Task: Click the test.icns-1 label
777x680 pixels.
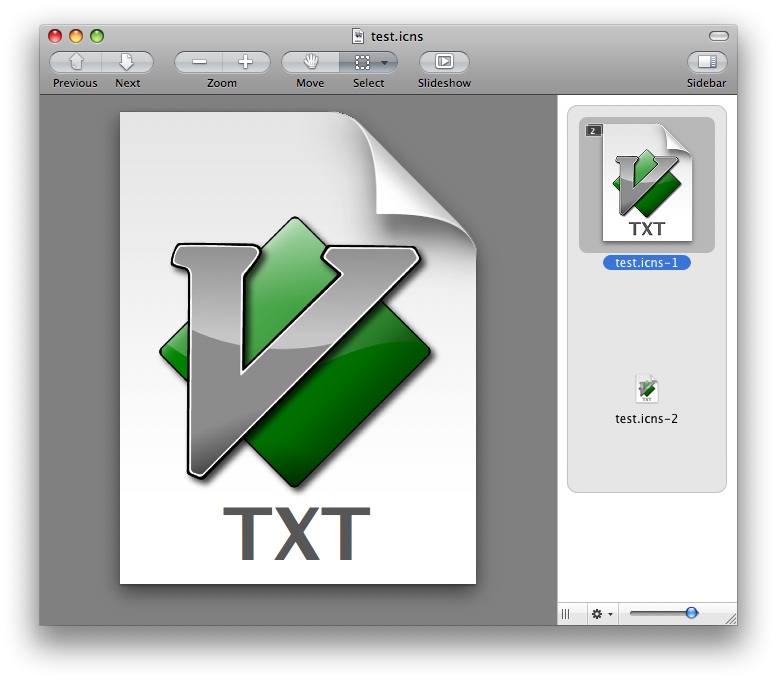Action: pos(647,263)
